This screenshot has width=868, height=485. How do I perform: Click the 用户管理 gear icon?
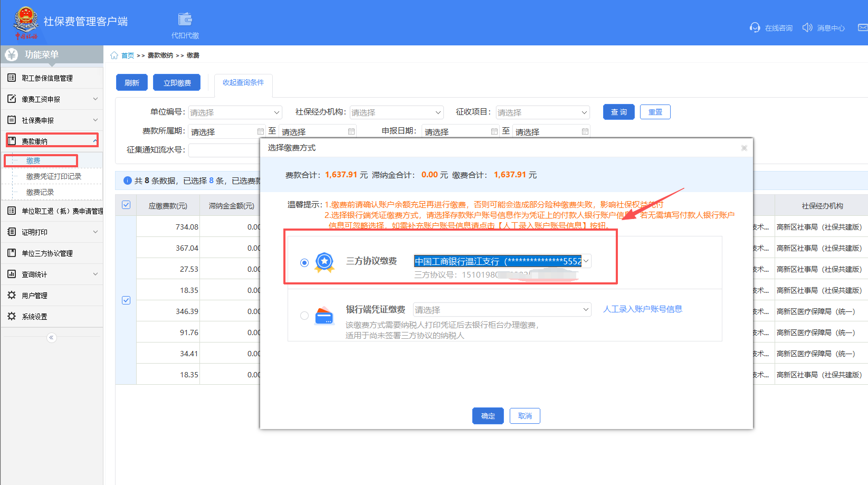point(12,295)
